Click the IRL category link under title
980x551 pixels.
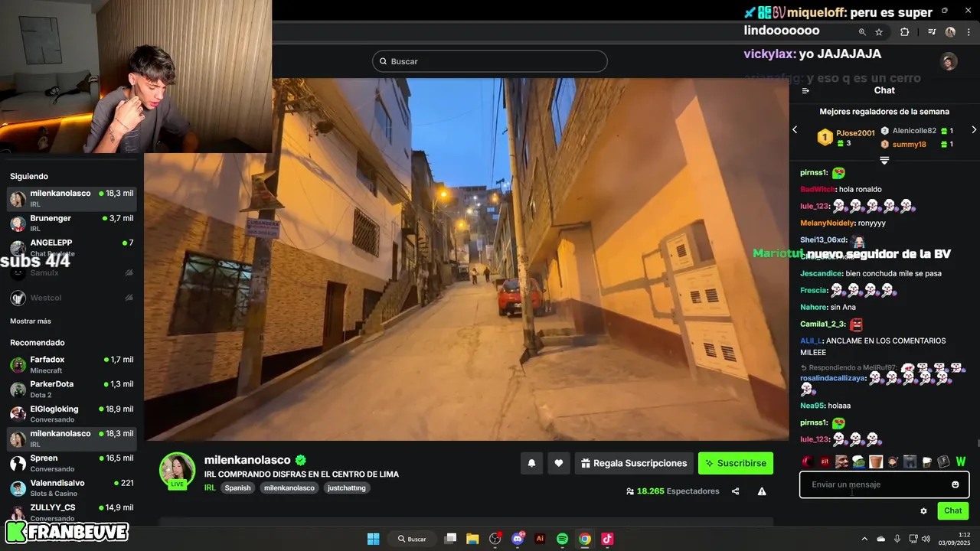(x=210, y=487)
